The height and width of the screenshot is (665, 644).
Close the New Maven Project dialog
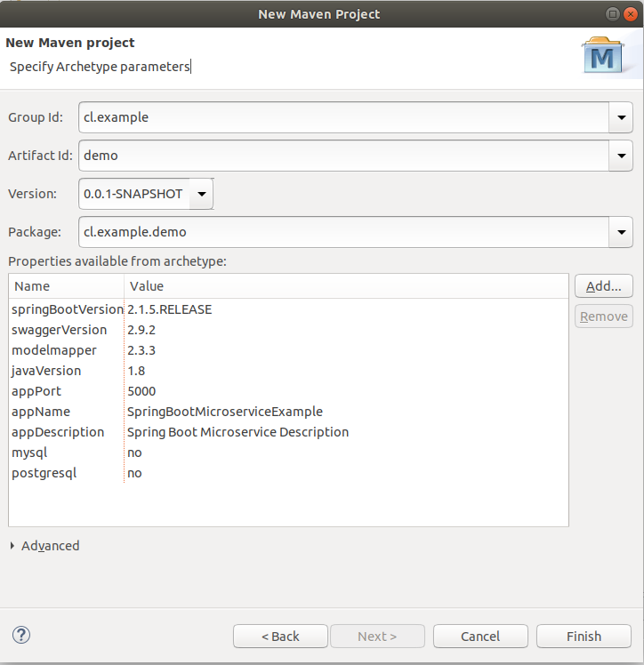click(631, 14)
